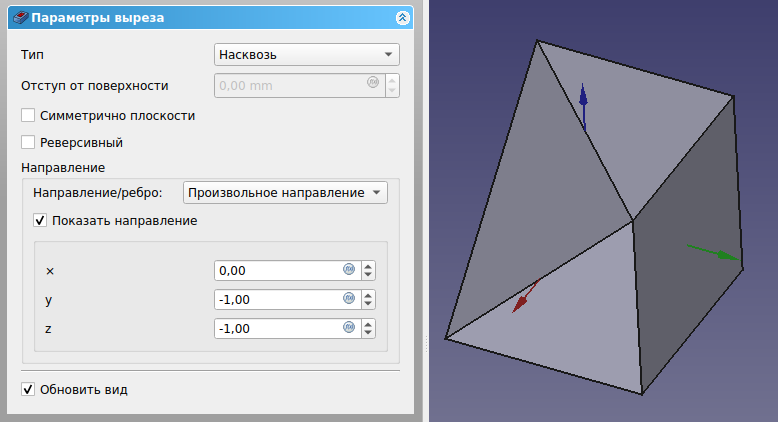The image size is (778, 422).
Task: Click the Параметры выреза title text
Action: point(97,18)
